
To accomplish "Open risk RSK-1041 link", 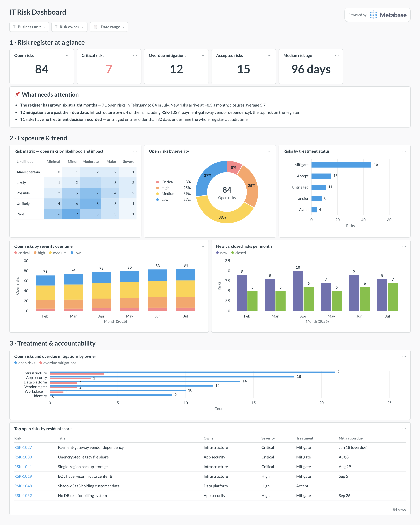I will tap(23, 467).
